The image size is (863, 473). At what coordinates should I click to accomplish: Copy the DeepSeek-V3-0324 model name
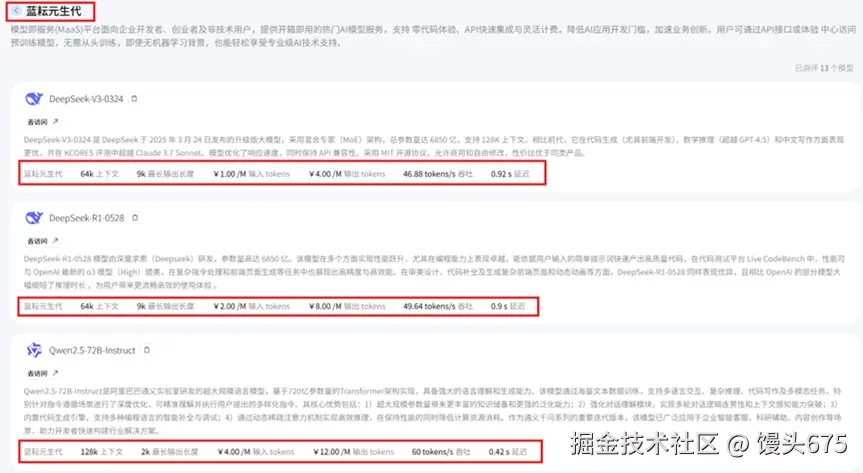point(134,99)
